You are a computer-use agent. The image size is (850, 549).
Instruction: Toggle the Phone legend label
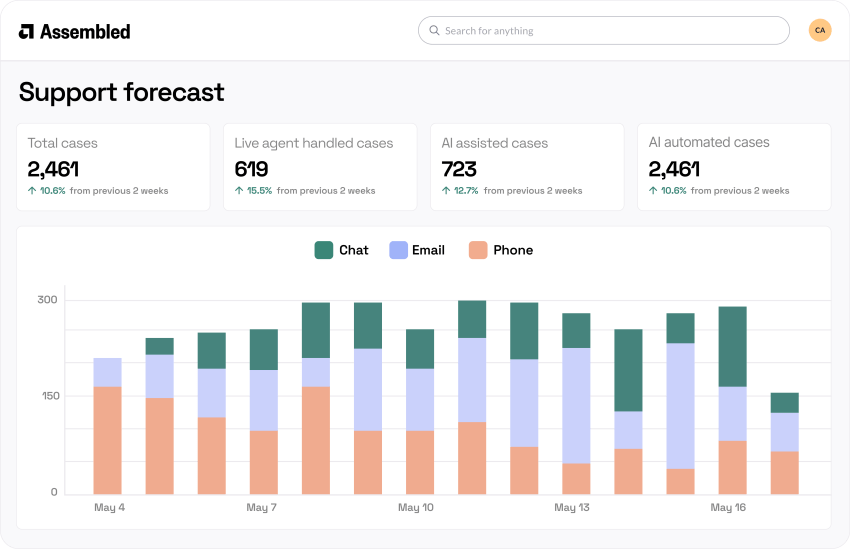tap(513, 250)
